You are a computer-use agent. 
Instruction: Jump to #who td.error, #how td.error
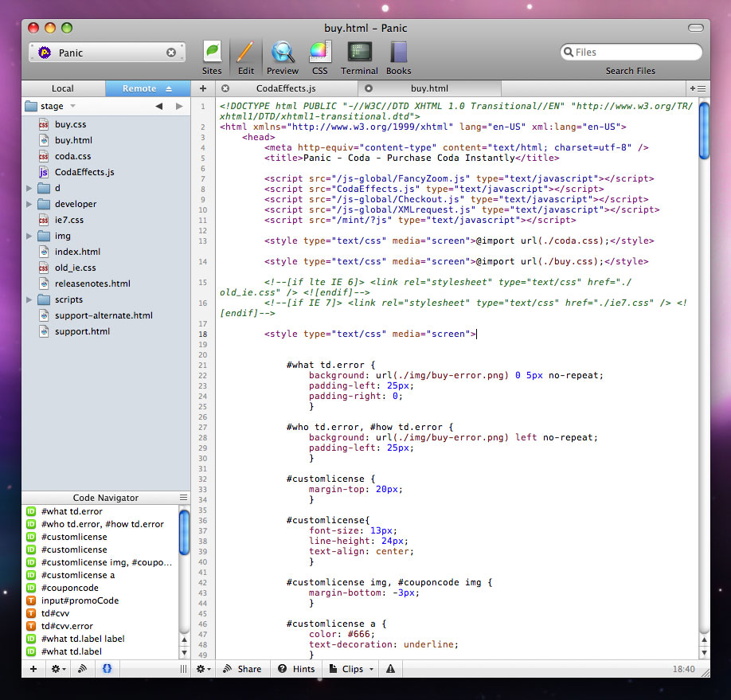click(100, 524)
